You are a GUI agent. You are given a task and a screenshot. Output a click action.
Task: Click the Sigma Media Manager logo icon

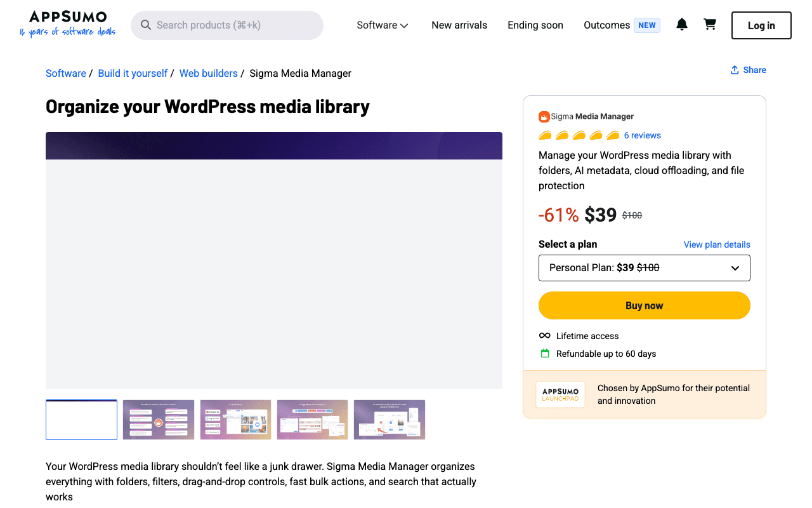click(x=544, y=117)
